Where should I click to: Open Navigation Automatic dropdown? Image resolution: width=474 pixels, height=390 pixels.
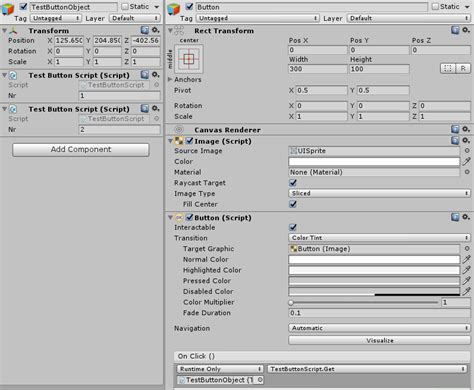coord(379,328)
